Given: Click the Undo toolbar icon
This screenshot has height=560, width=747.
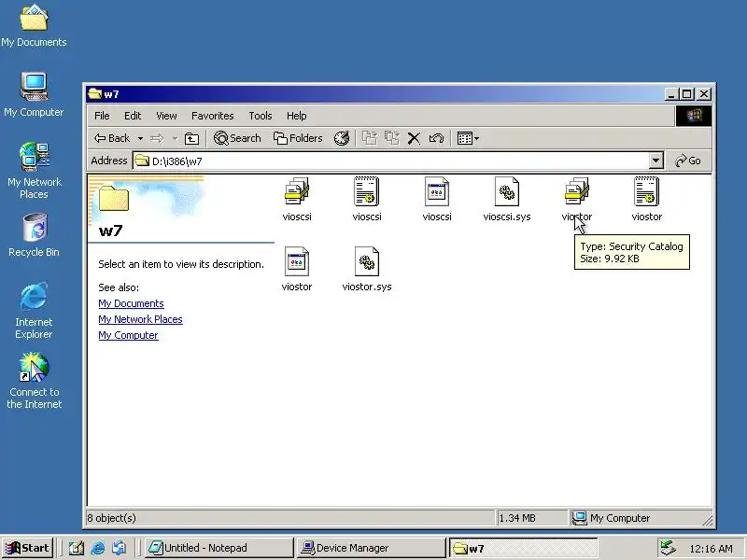Looking at the screenshot, I should [436, 138].
